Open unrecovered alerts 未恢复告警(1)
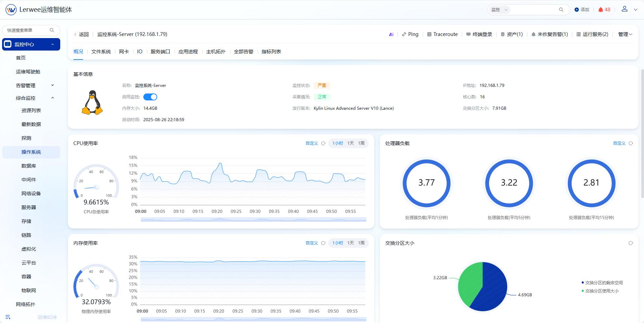644x323 pixels. 550,34
